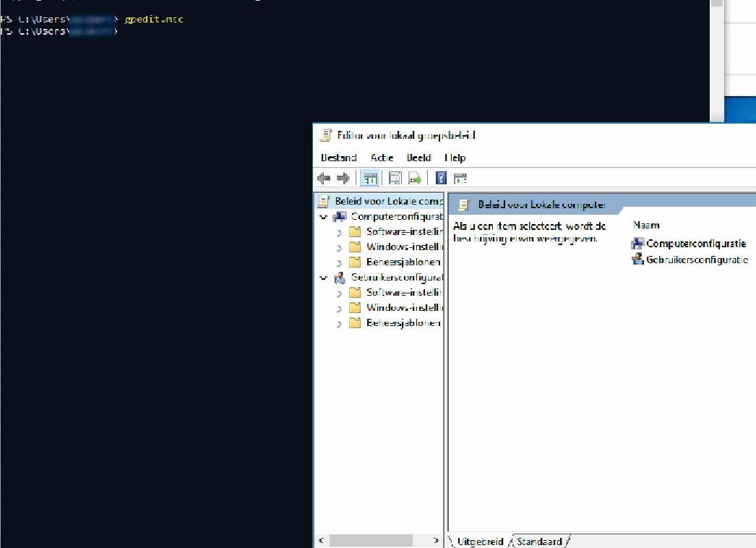Click the latest PowerShell prompt line
756x548 pixels.
pos(59,31)
